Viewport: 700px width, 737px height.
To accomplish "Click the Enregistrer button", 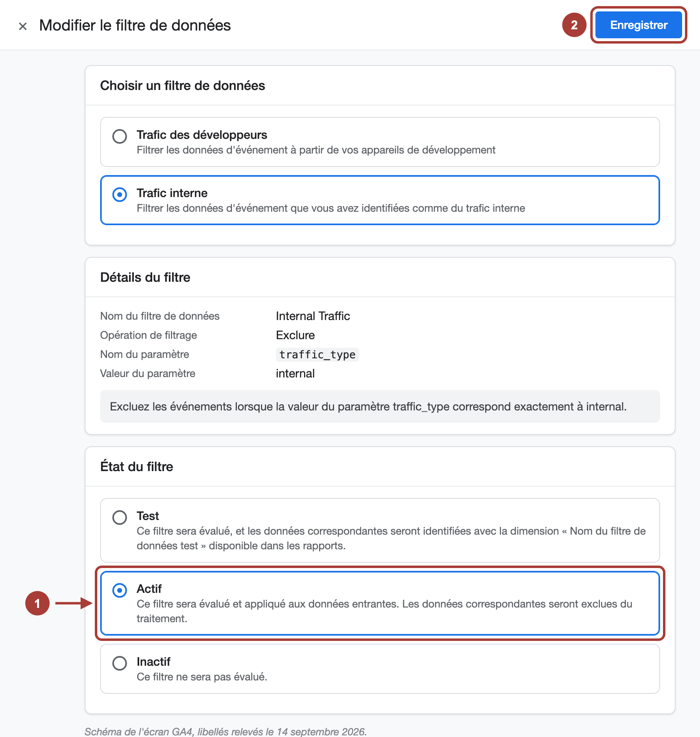I will [x=639, y=25].
